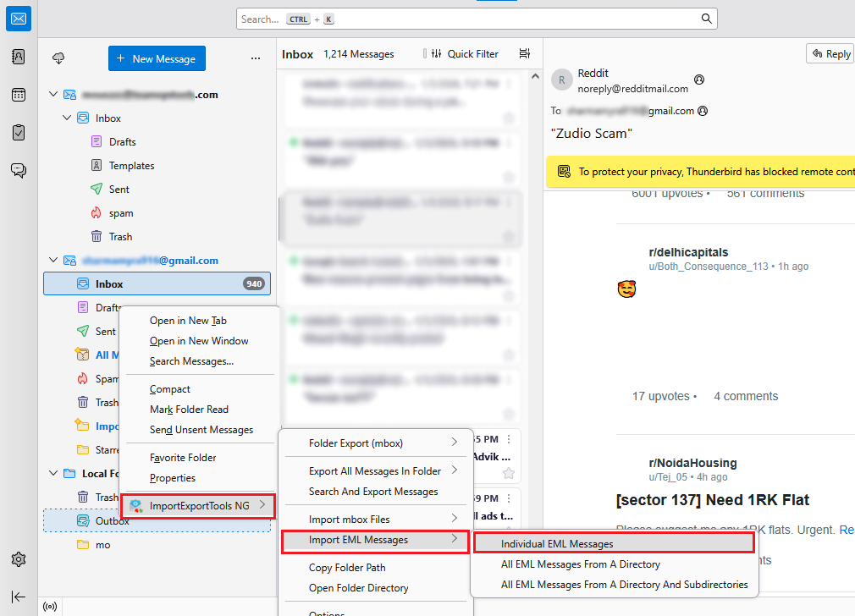Collapse the Gmail account Inbox tree
Image resolution: width=855 pixels, height=616 pixels.
tap(52, 260)
